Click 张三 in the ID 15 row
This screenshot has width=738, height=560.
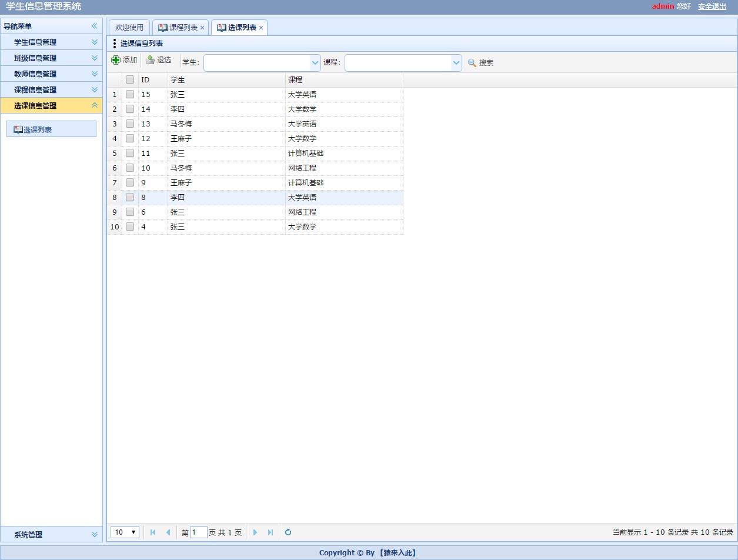coord(178,94)
